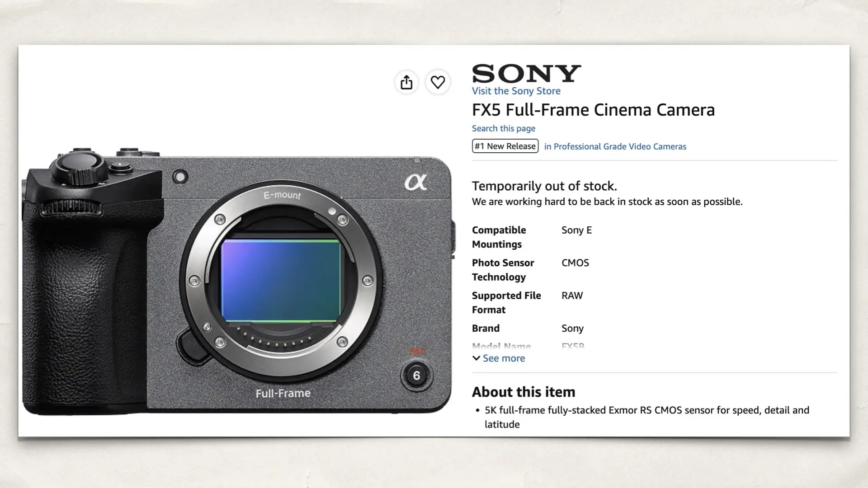Click the Compatible Mountings label
868x488 pixels.
499,237
